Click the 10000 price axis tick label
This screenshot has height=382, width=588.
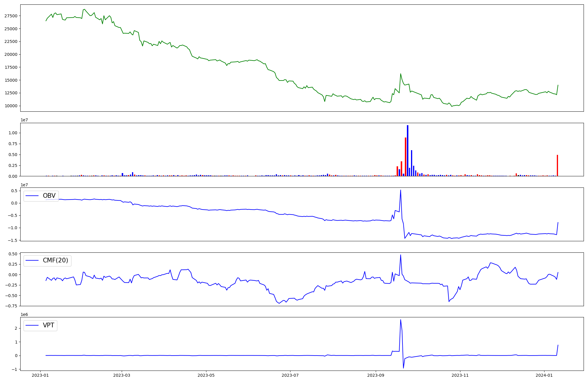point(11,106)
